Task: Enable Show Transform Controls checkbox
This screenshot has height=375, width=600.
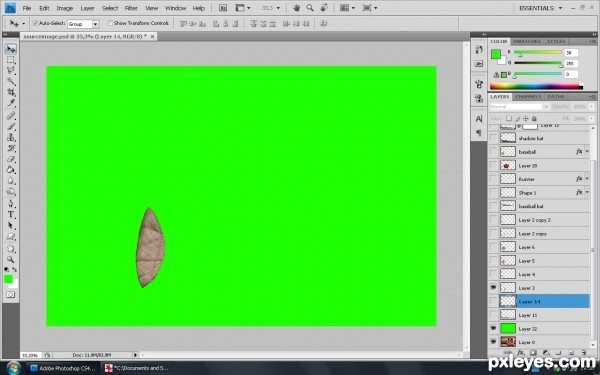Action: point(110,23)
